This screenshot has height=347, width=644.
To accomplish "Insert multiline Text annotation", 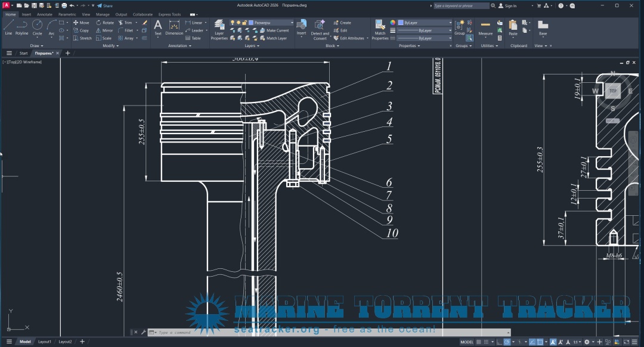I will pos(157,27).
